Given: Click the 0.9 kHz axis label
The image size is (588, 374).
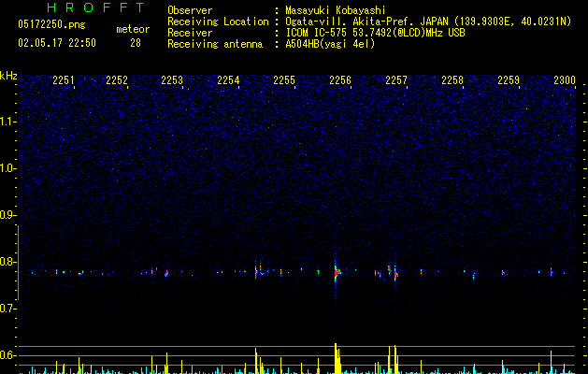Looking at the screenshot, I should pos(7,215).
